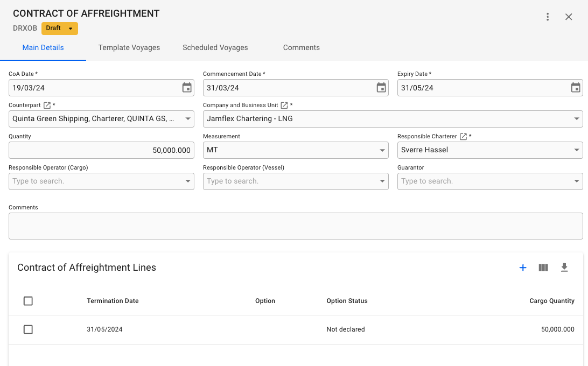Add a new Contract of Affreightment line

(x=522, y=268)
